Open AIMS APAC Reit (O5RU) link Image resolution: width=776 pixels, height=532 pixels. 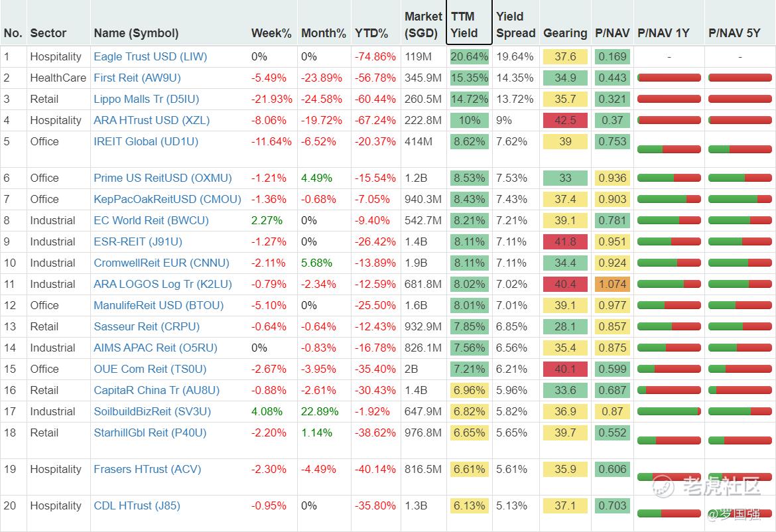(x=155, y=348)
